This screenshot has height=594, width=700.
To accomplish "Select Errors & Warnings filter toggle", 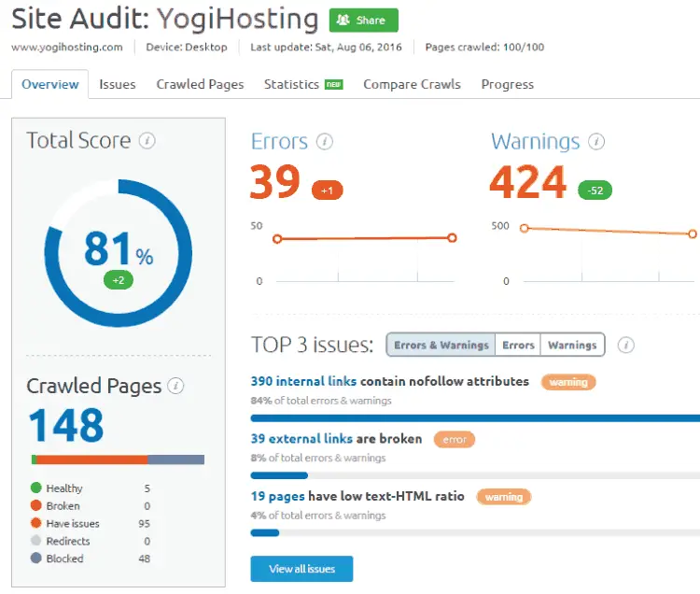I will tap(441, 345).
